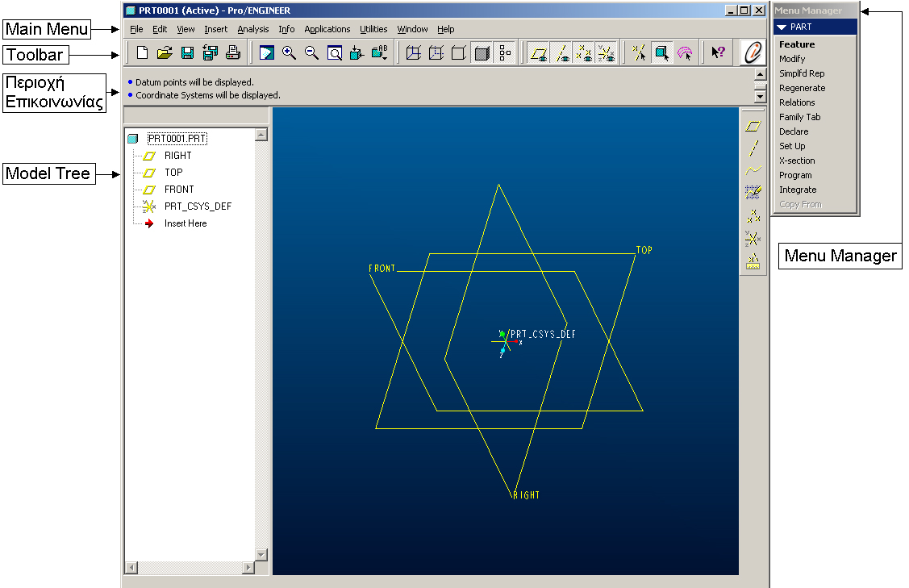Choose X-section in the Menu Manager
The image size is (909, 588).
pos(797,160)
